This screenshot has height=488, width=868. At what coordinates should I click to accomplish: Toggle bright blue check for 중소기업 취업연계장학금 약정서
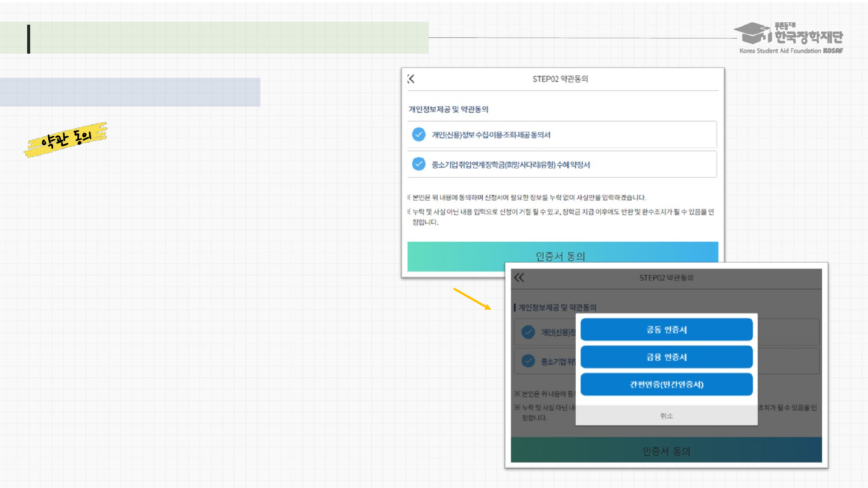[419, 164]
